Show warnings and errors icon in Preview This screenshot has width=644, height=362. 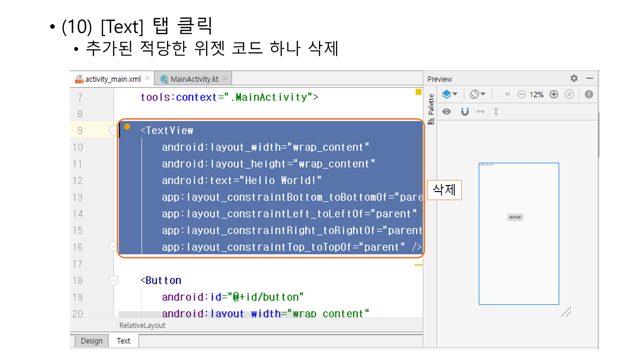[x=589, y=95]
